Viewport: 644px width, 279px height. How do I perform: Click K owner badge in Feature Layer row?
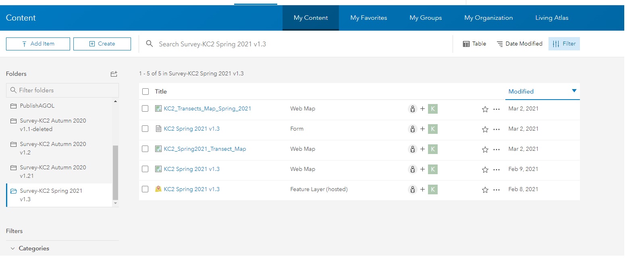[433, 189]
